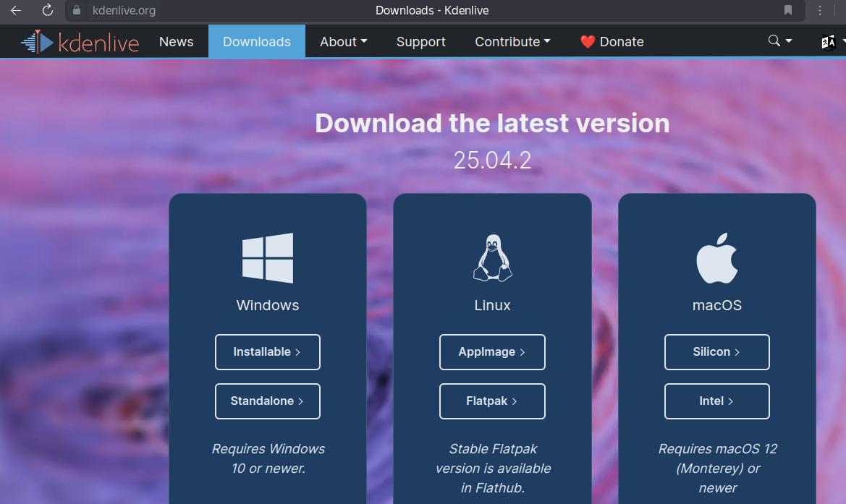
Task: Click the kdenlive.org address bar
Action: point(124,10)
